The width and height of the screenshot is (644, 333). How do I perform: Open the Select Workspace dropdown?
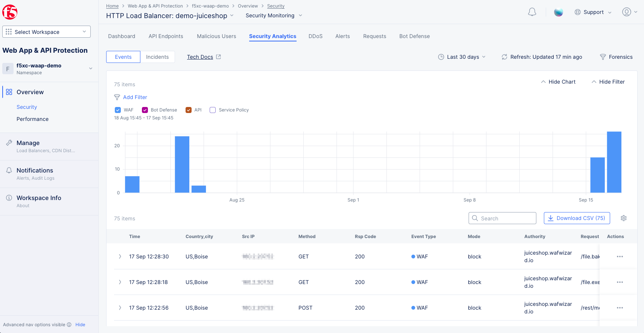click(x=47, y=32)
